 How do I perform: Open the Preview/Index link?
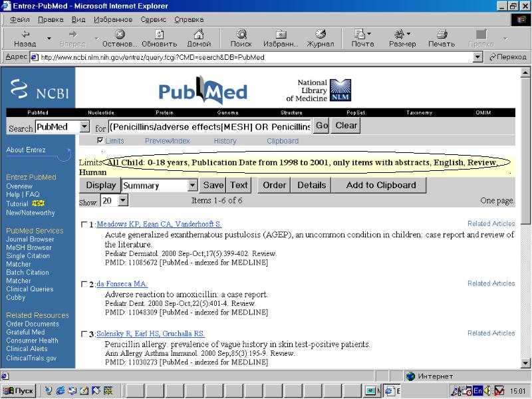[168, 141]
